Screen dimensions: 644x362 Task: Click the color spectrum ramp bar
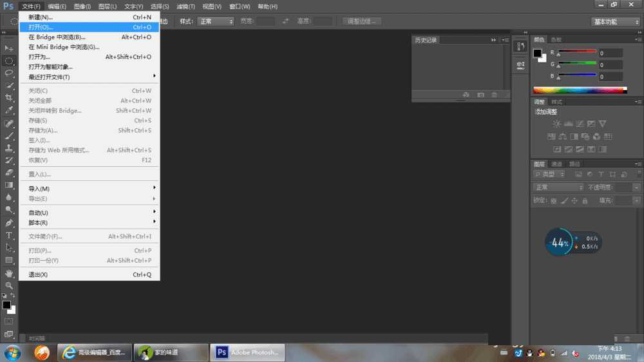pyautogui.click(x=580, y=90)
